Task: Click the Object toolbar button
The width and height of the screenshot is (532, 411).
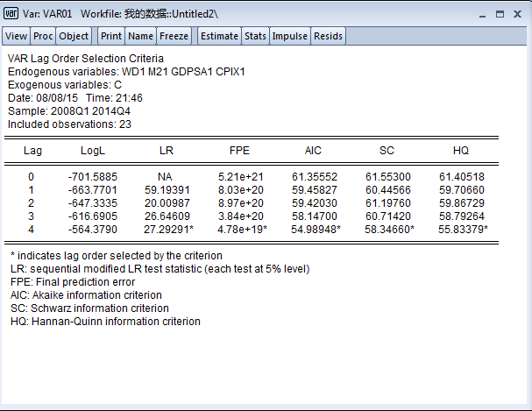Action: click(74, 36)
